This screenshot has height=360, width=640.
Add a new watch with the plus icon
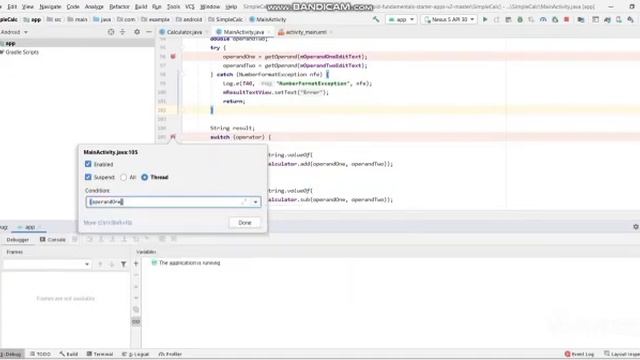(x=136, y=264)
